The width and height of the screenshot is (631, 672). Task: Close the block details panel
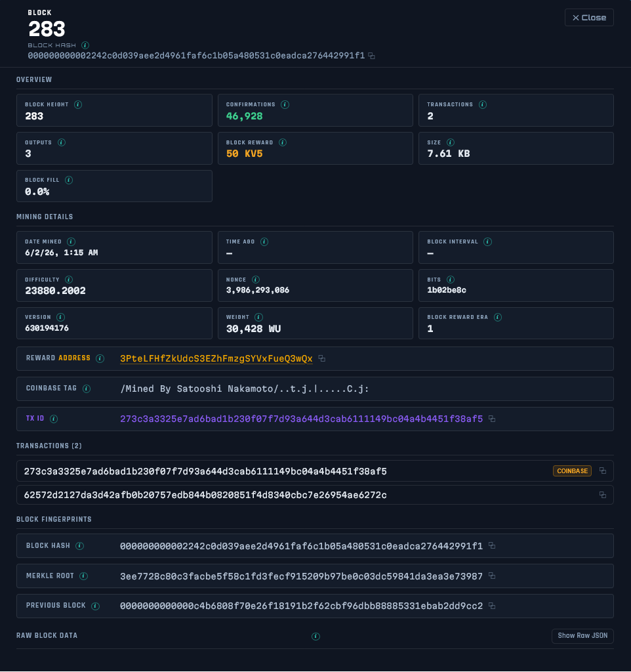click(x=589, y=18)
